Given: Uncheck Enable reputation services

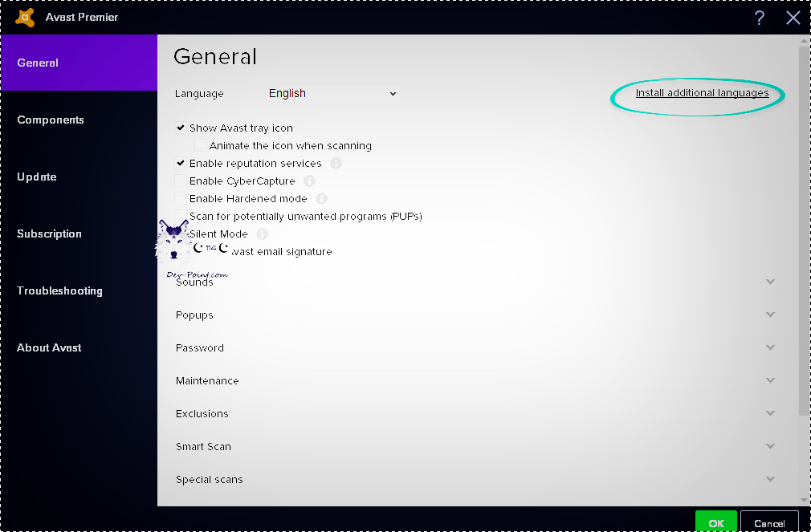Looking at the screenshot, I should coord(181,163).
